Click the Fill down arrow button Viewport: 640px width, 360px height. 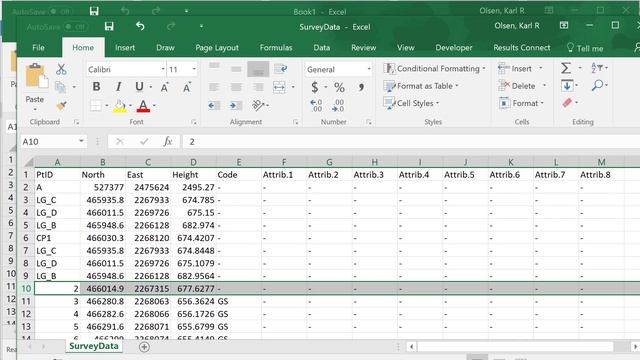[x=567, y=85]
